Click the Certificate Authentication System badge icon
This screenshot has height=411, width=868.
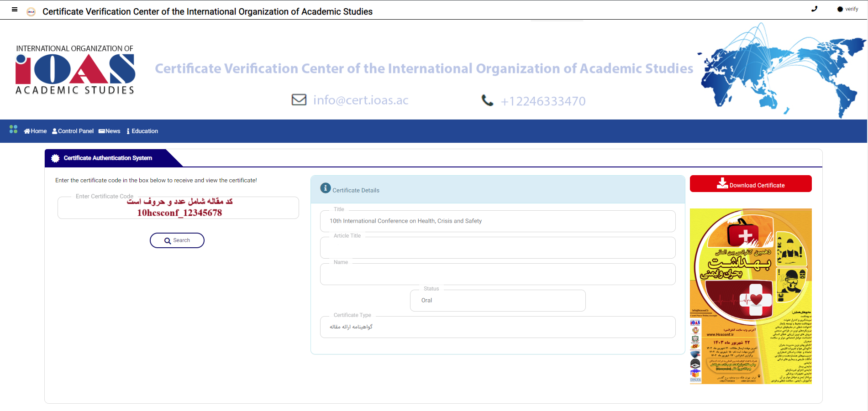(x=55, y=158)
